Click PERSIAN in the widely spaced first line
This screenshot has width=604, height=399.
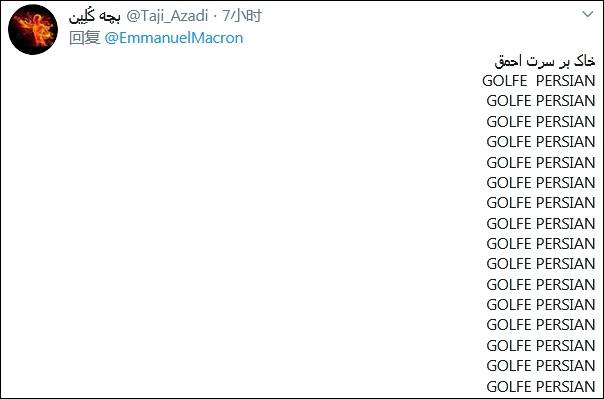565,81
